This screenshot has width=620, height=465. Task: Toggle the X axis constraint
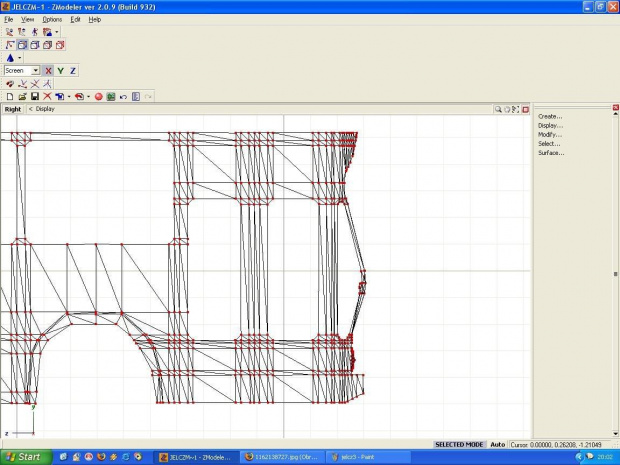click(48, 71)
